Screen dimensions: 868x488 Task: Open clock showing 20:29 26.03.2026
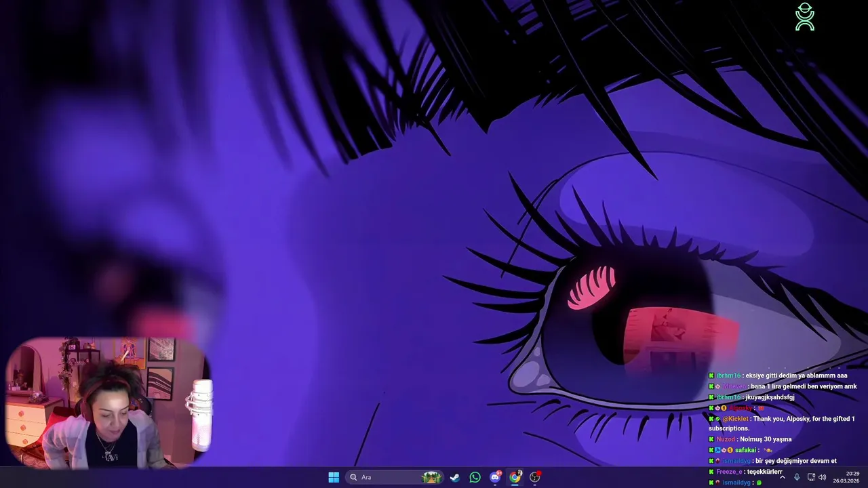(x=847, y=477)
